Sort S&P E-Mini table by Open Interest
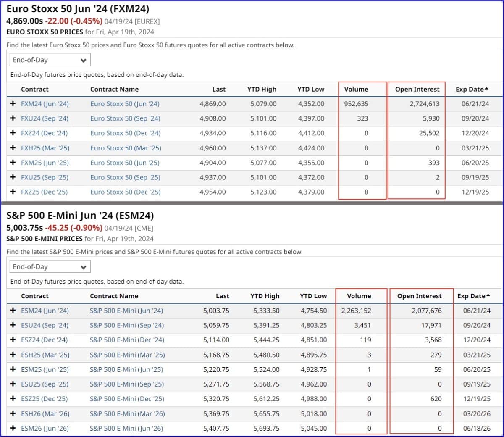The image size is (504, 437). point(419,296)
